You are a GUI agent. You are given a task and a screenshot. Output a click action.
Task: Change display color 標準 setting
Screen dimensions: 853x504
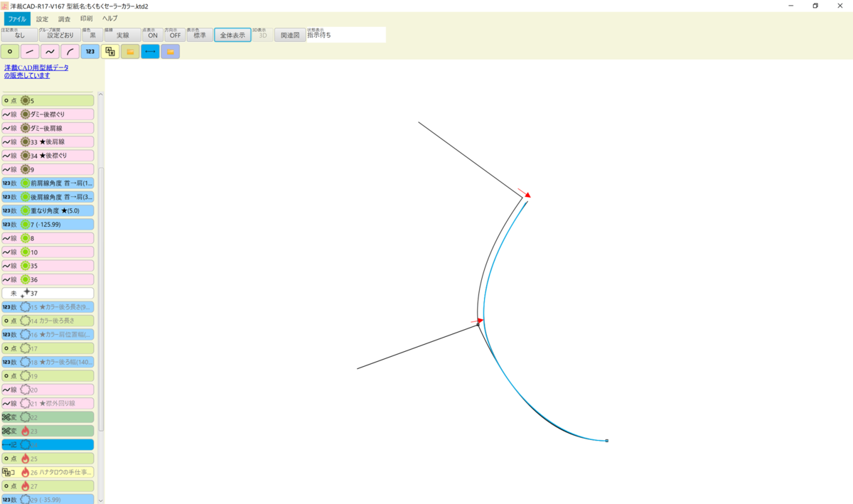click(200, 35)
